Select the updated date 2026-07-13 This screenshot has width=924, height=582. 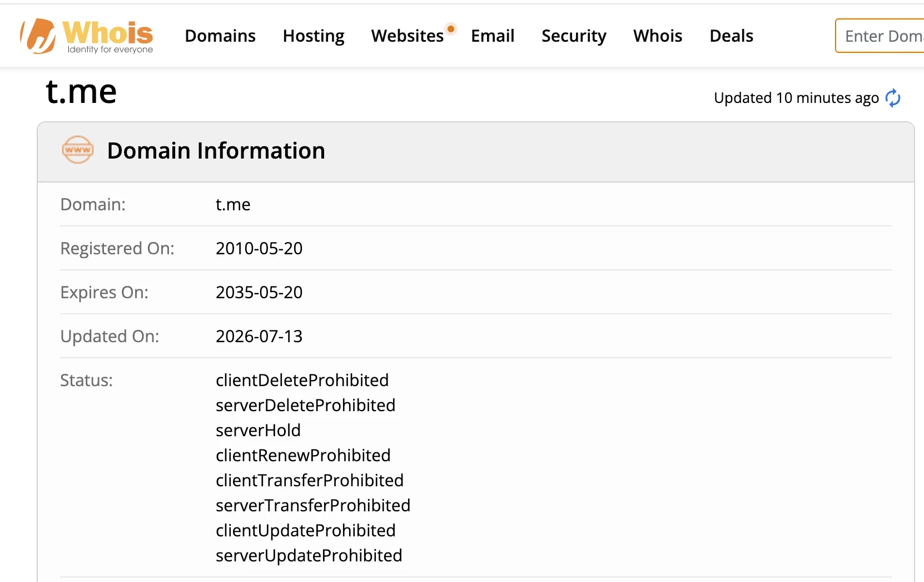point(259,337)
